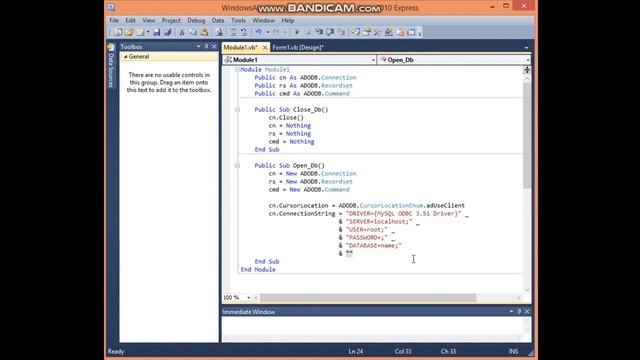The width and height of the screenshot is (640, 360).
Task: Open the Edit menu
Action: 130,20
